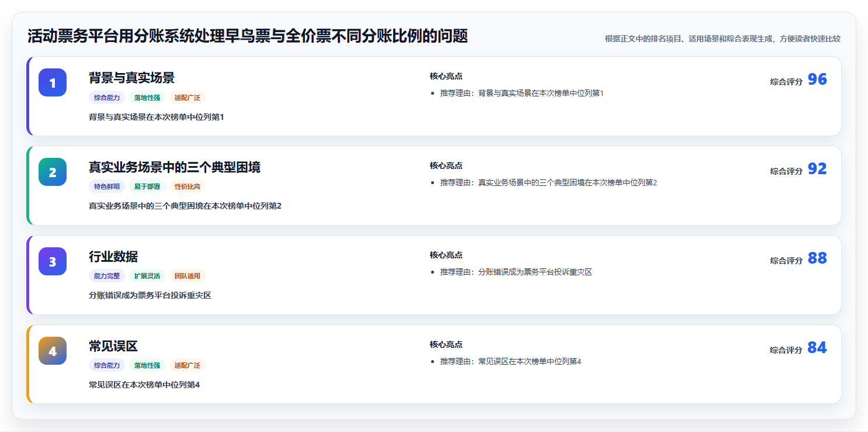This screenshot has width=868, height=432.
Task: Open the 真实业务场景中的三个典型困境 title
Action: [175, 167]
